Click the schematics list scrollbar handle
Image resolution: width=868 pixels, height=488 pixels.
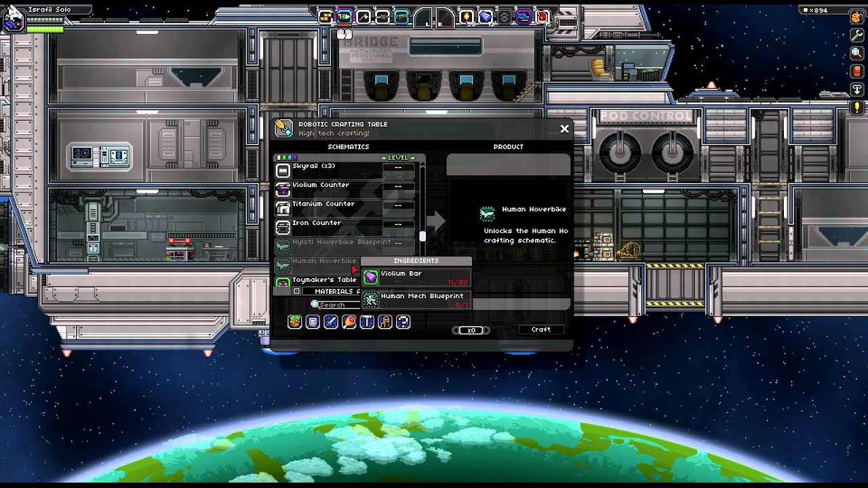422,236
